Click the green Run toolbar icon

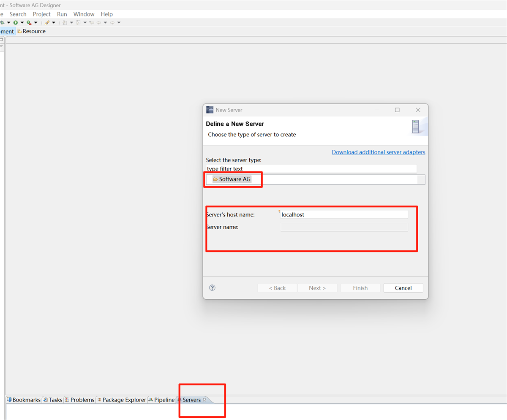pos(16,22)
